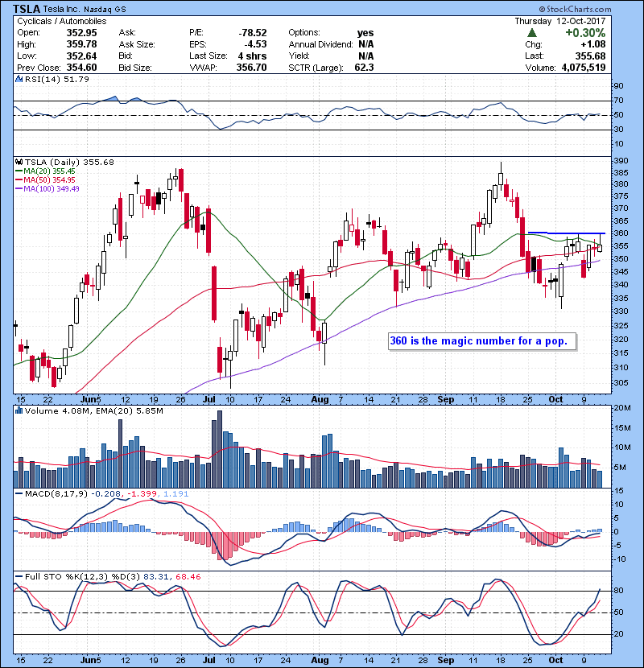Click the green up-triangle next to +0.30%
Image resolution: width=644 pixels, height=668 pixels.
(x=531, y=33)
